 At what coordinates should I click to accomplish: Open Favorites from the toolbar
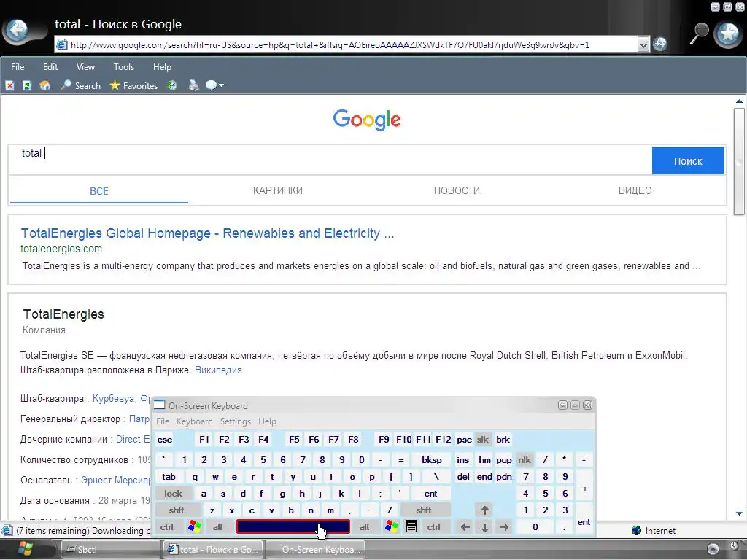(134, 86)
